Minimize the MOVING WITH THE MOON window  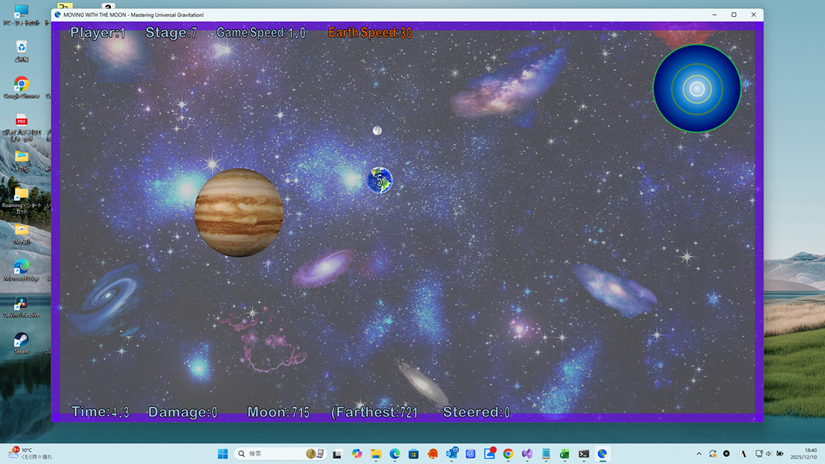point(715,15)
